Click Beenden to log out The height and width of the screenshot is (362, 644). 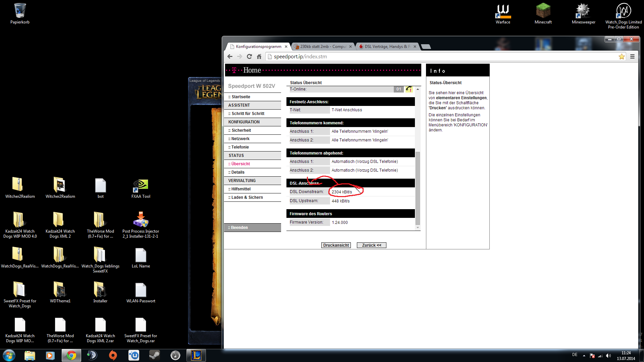pyautogui.click(x=253, y=228)
